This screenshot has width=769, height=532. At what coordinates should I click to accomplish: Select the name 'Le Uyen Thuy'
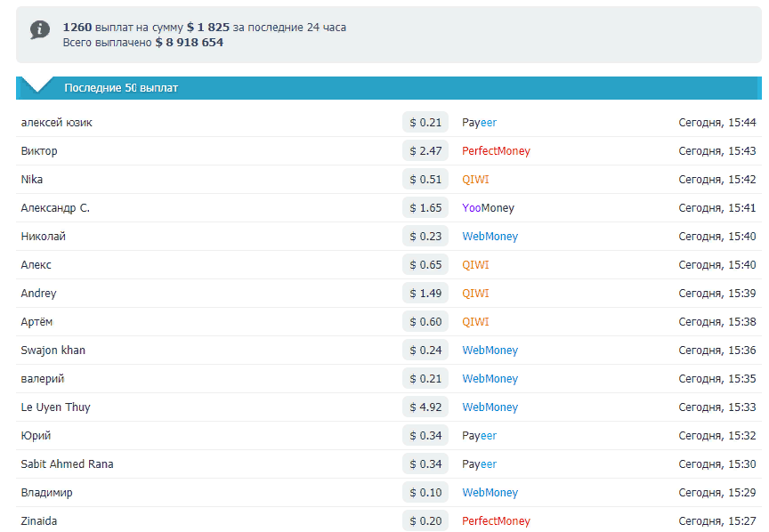[55, 407]
